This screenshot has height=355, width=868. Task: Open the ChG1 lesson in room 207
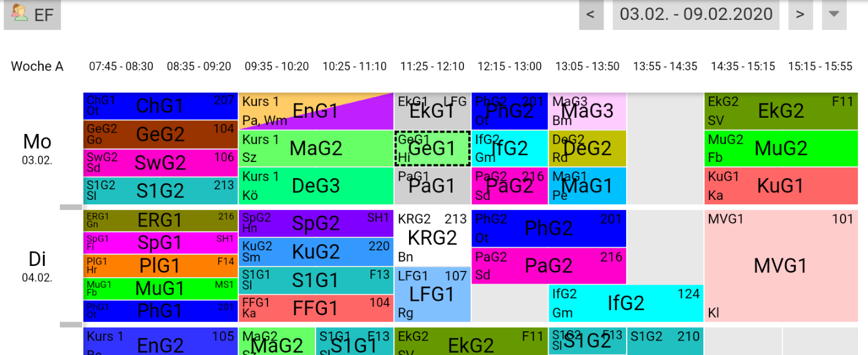[160, 106]
